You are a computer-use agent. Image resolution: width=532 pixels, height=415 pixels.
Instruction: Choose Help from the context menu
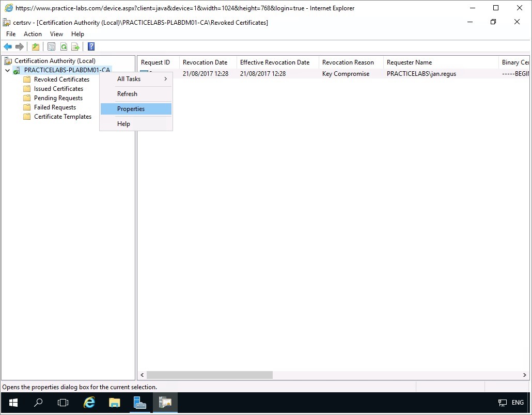click(x=136, y=124)
